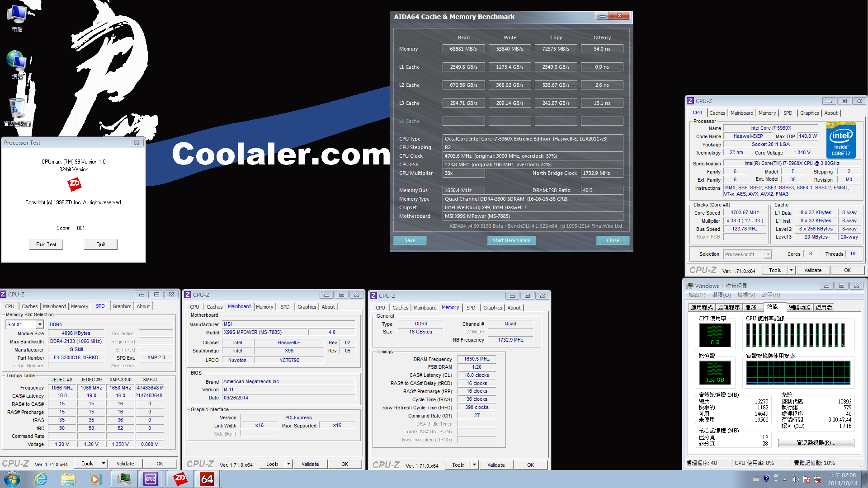Expand the Processor #1 selection dropdown
This screenshot has width=868, height=488.
[x=768, y=254]
